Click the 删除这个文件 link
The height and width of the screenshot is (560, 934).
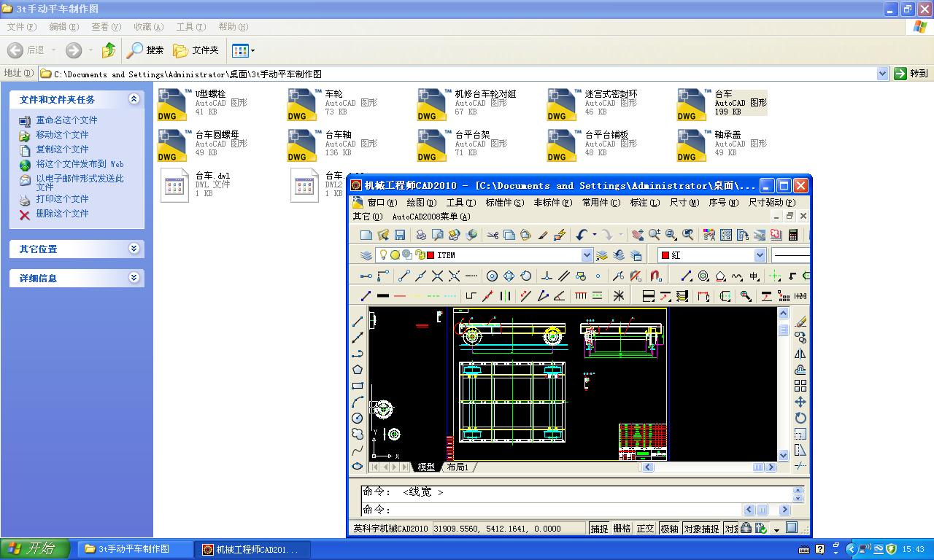coord(62,214)
